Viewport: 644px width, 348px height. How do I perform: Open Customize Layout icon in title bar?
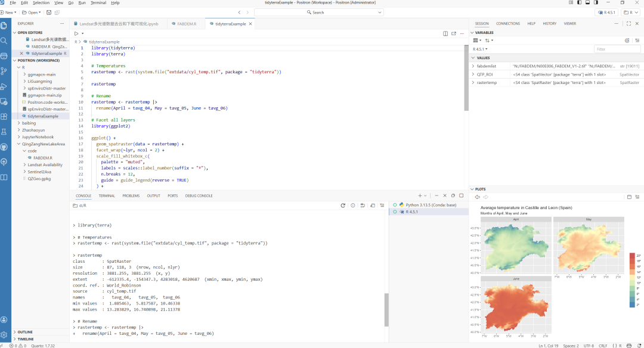571,2
